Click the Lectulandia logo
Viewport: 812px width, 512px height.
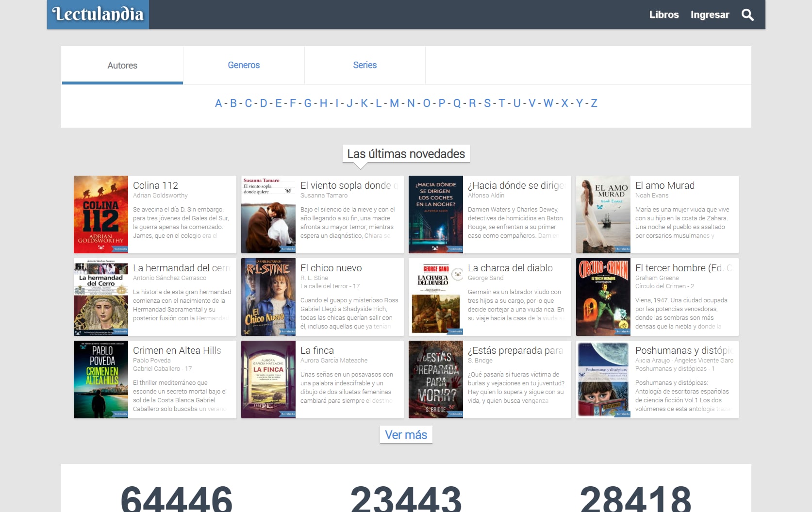(x=98, y=14)
